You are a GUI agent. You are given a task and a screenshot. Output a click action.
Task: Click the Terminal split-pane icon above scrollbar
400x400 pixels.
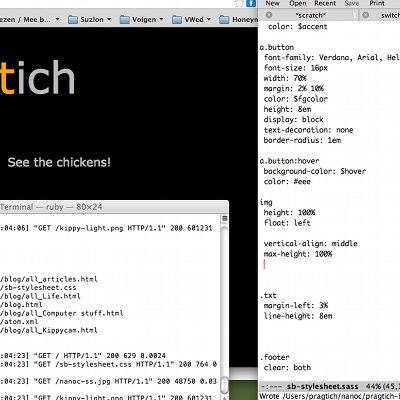[x=225, y=218]
